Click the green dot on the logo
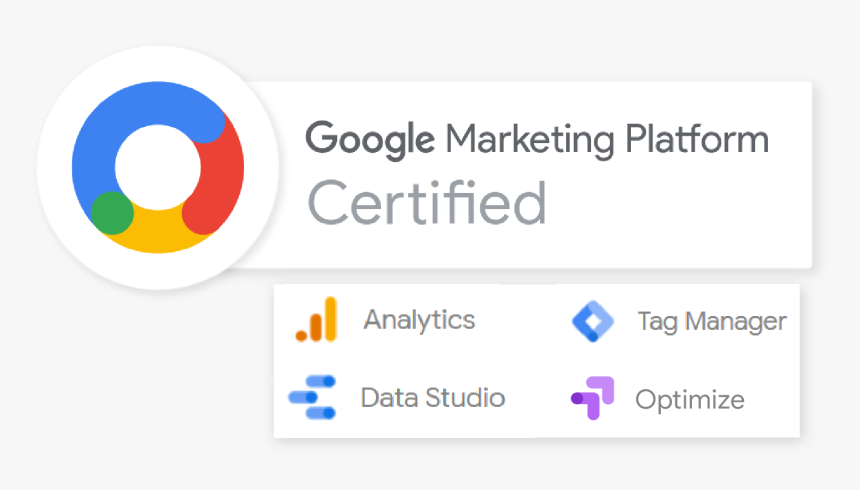Screen dimensions: 860x490 [112, 213]
